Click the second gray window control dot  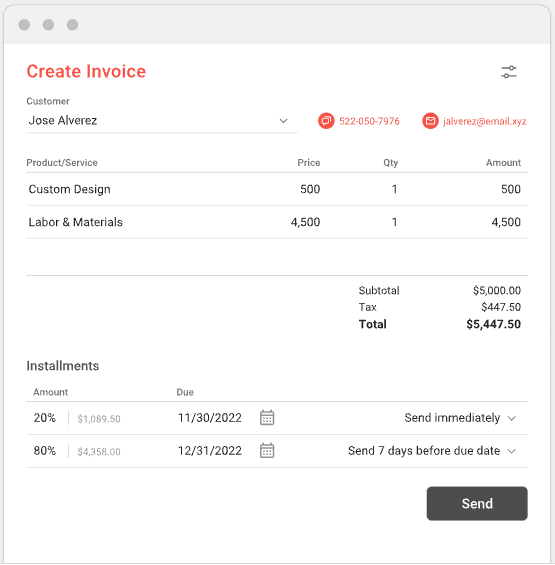point(48,25)
